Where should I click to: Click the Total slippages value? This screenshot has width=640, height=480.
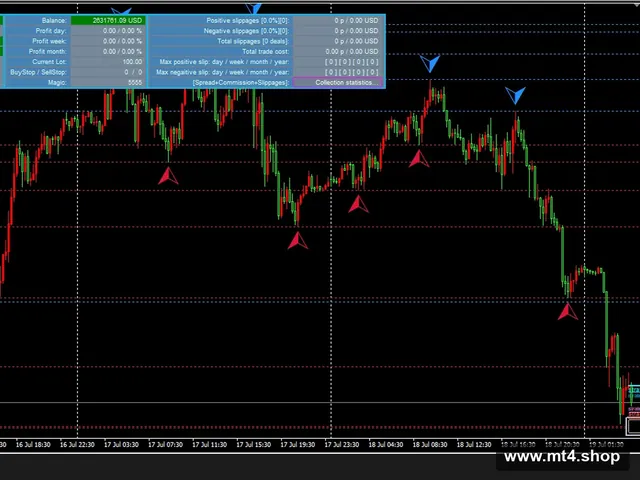tap(356, 41)
